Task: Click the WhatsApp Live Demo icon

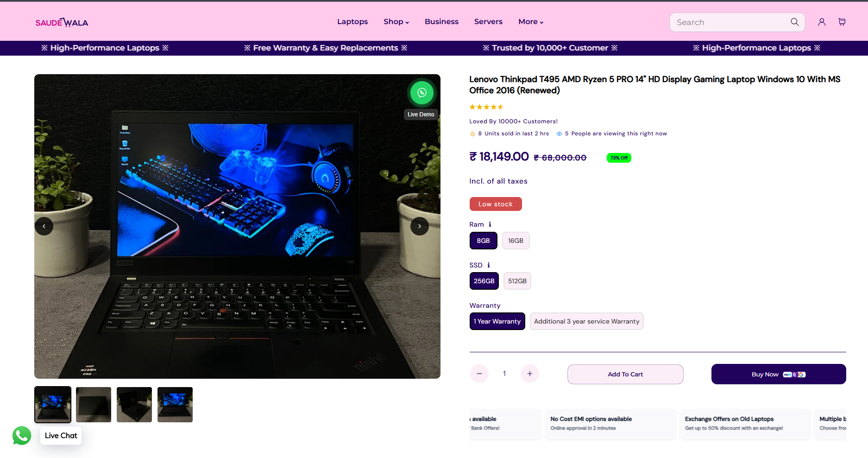Action: tap(421, 93)
